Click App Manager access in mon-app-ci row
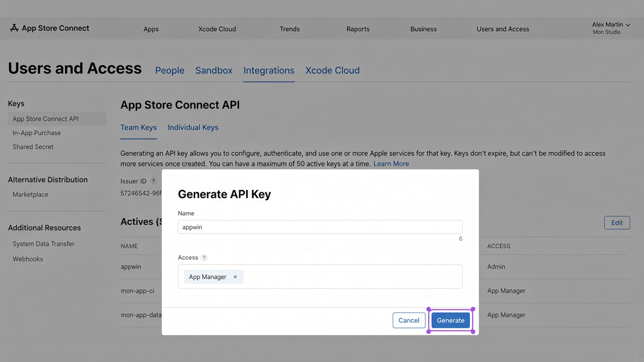 [506, 291]
